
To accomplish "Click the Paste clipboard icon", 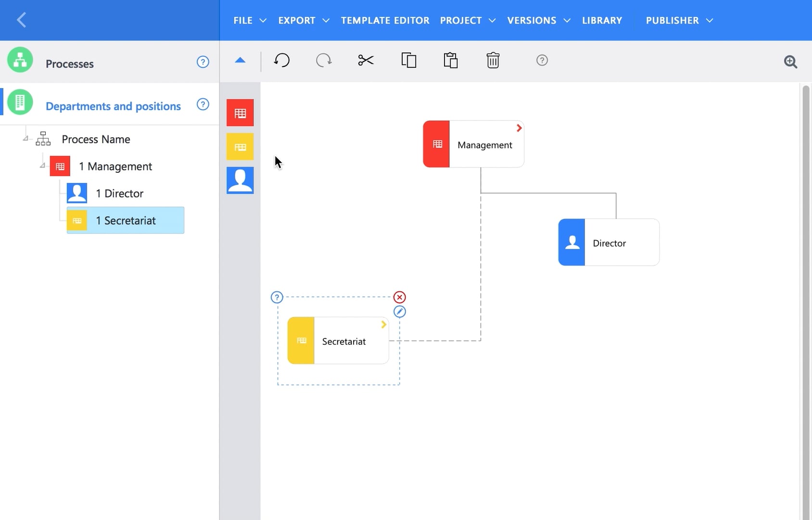I will point(451,60).
